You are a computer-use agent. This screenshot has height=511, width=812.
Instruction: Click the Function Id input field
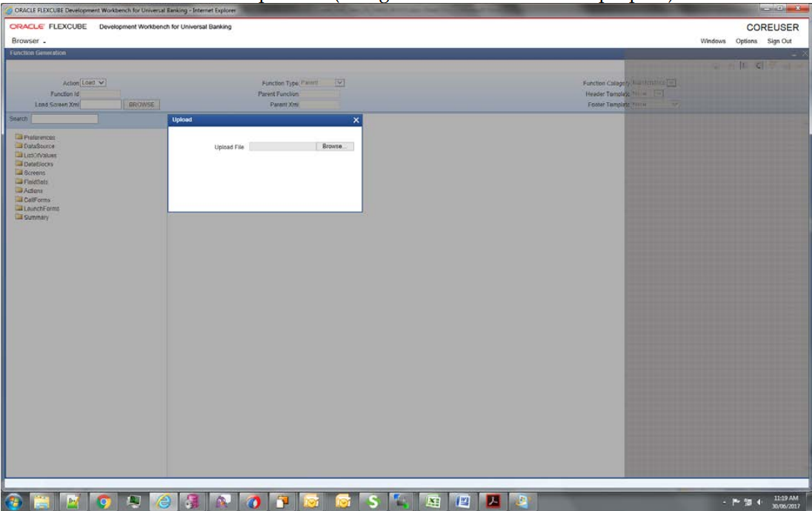click(101, 94)
